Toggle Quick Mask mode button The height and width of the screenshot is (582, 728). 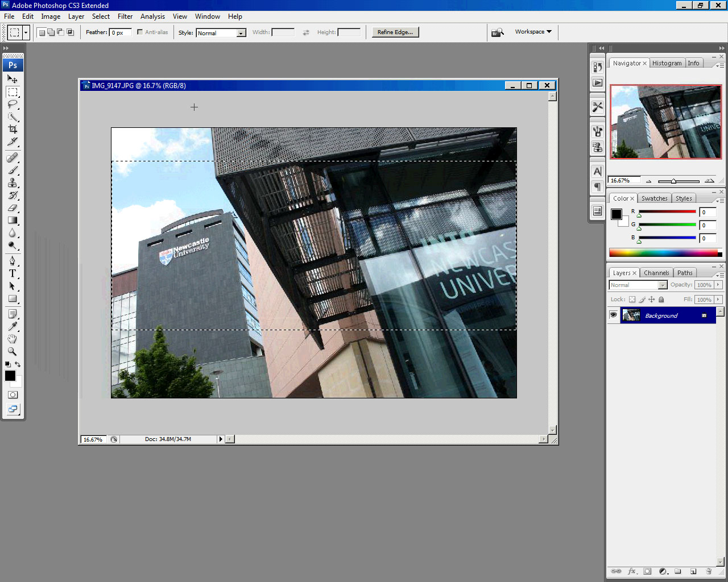click(x=13, y=394)
